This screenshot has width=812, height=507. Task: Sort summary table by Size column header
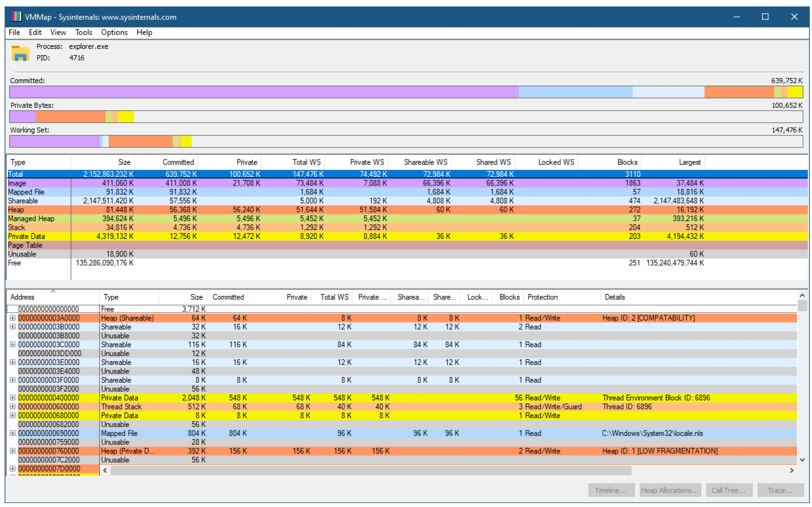(103, 162)
